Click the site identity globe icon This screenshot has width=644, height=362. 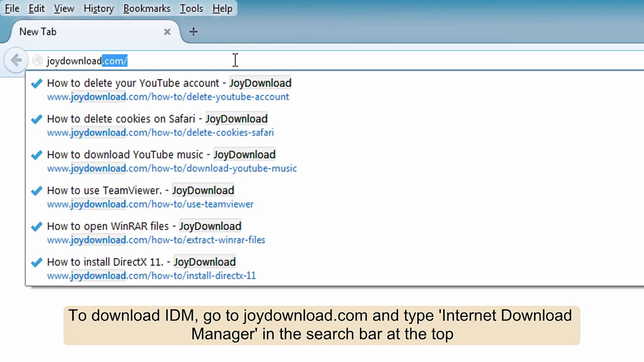38,60
